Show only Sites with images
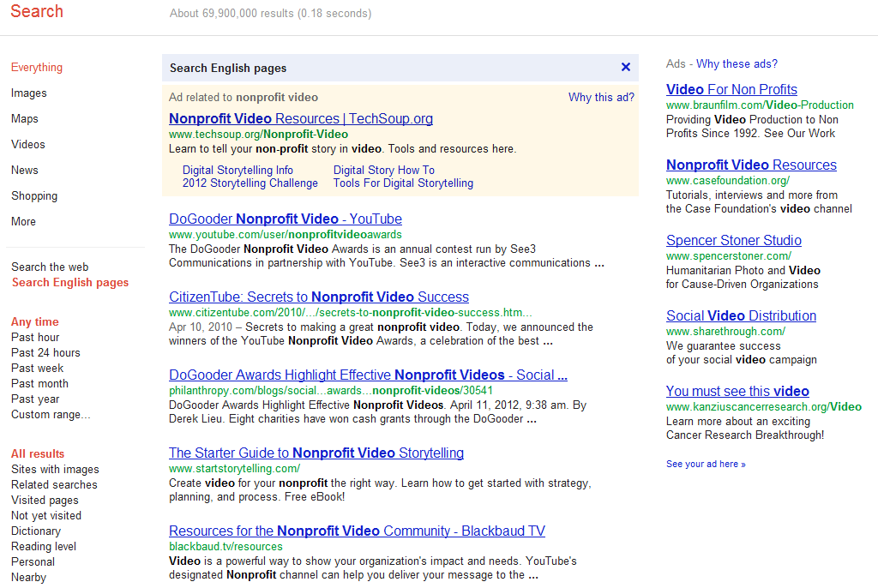 [x=54, y=469]
